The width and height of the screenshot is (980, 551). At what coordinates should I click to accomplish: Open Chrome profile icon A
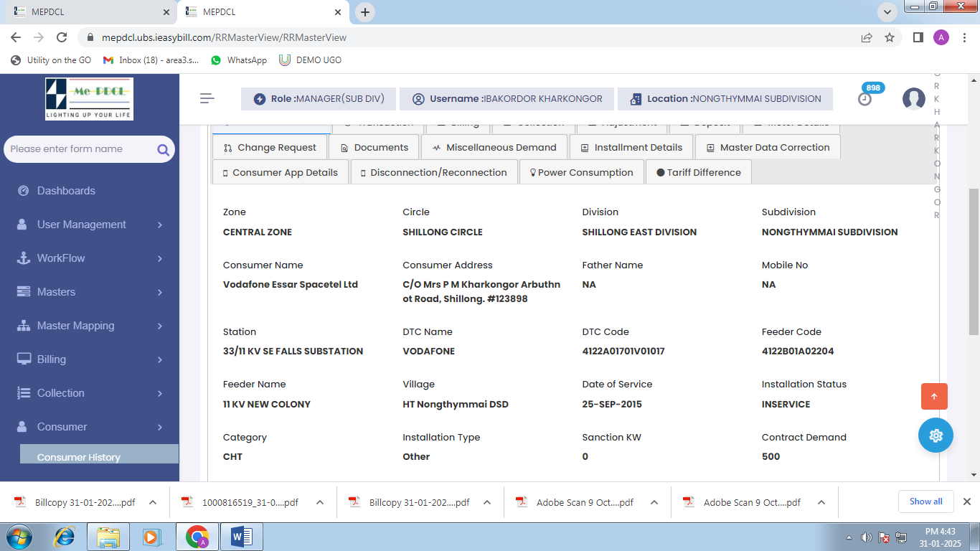pos(941,37)
